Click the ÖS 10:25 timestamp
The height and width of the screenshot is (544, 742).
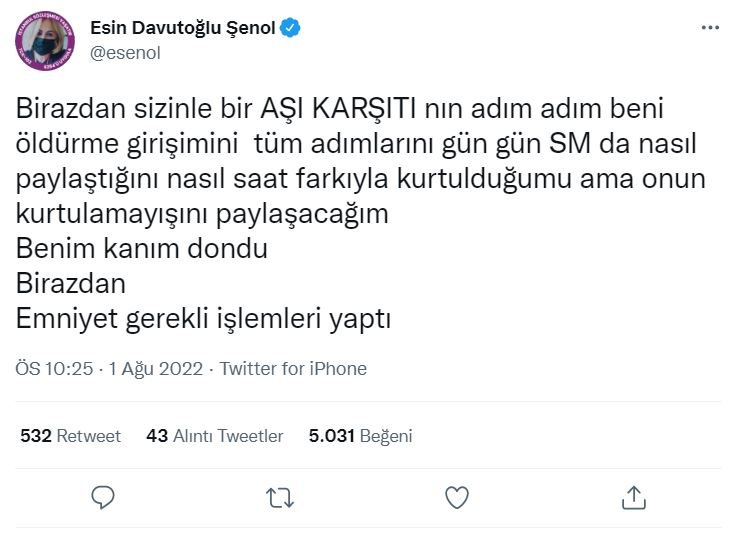(x=55, y=369)
